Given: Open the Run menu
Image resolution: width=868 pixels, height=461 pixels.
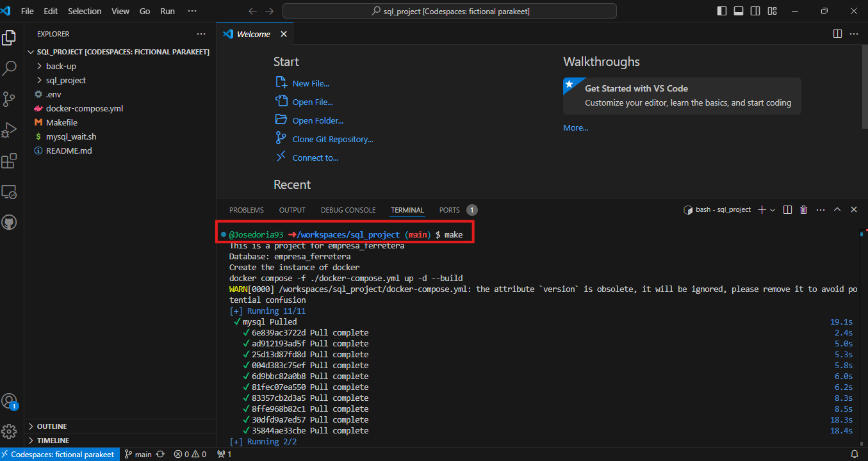Looking at the screenshot, I should (x=167, y=11).
